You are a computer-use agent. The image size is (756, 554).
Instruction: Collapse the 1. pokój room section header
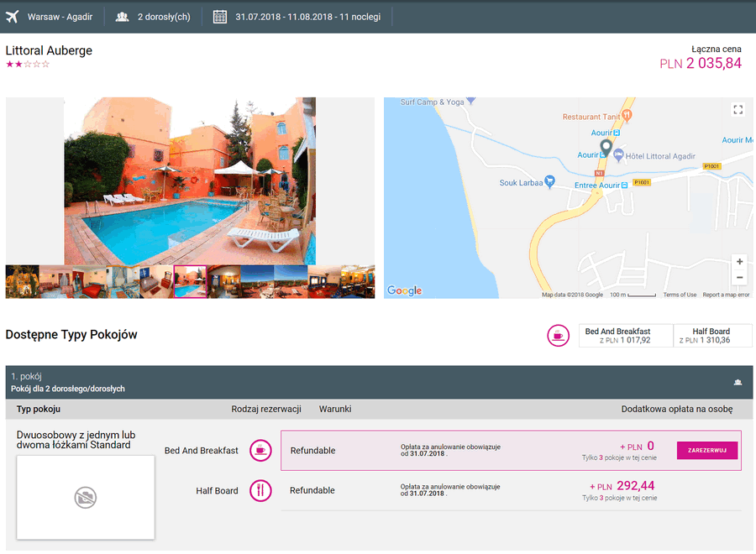379,383
